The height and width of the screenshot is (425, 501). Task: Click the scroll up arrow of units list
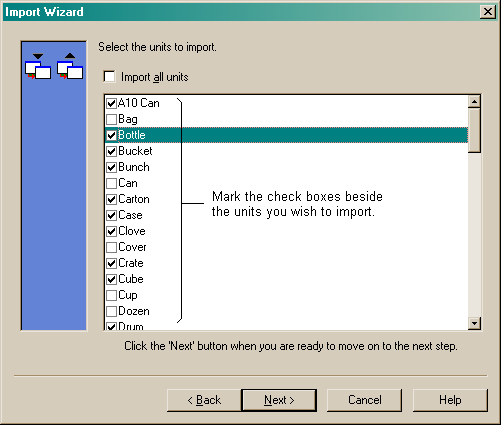click(x=474, y=101)
